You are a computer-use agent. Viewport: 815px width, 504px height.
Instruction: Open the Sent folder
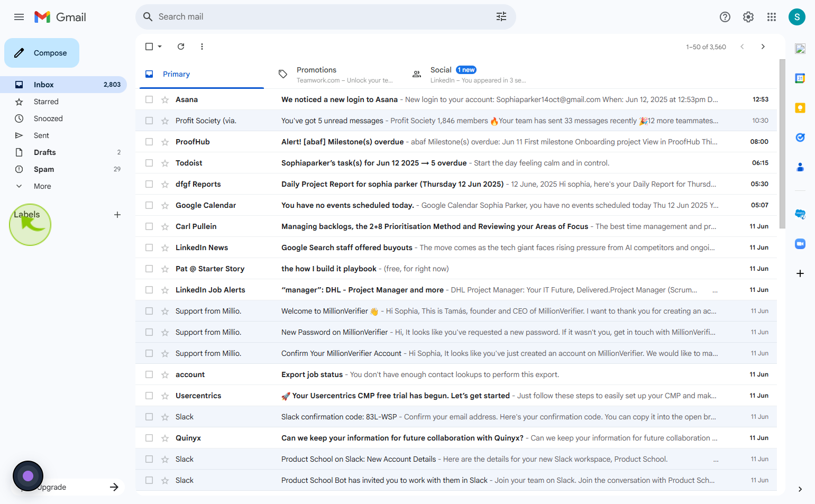click(63, 135)
